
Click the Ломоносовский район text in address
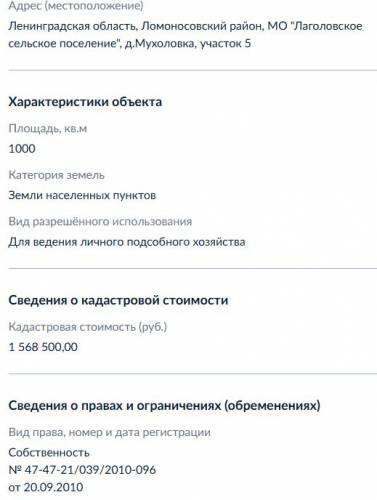click(202, 26)
